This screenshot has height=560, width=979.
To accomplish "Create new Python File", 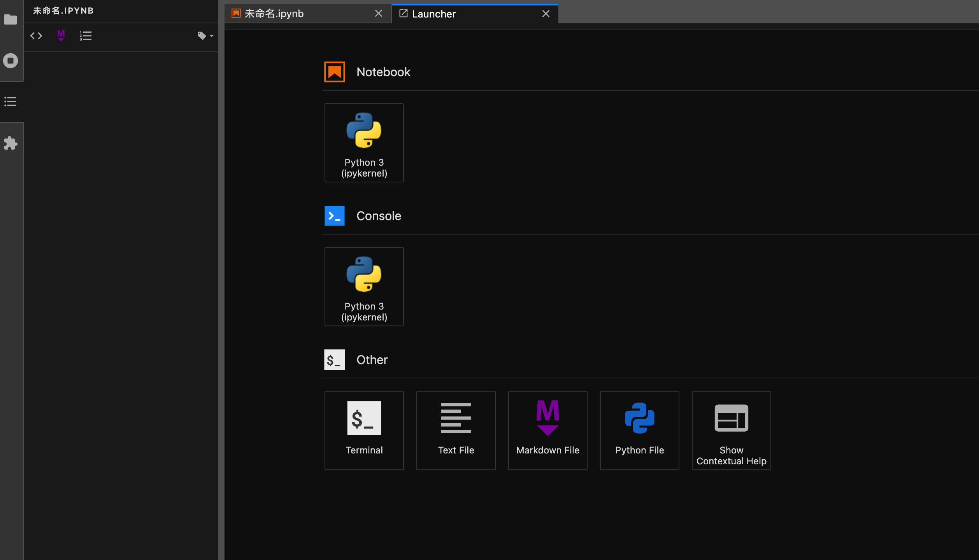I will (x=639, y=430).
